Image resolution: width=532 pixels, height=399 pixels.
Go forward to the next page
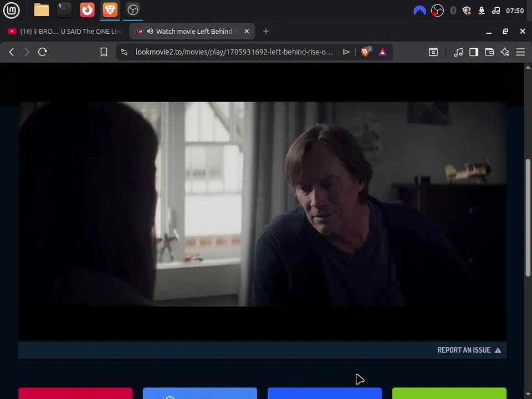(x=27, y=52)
